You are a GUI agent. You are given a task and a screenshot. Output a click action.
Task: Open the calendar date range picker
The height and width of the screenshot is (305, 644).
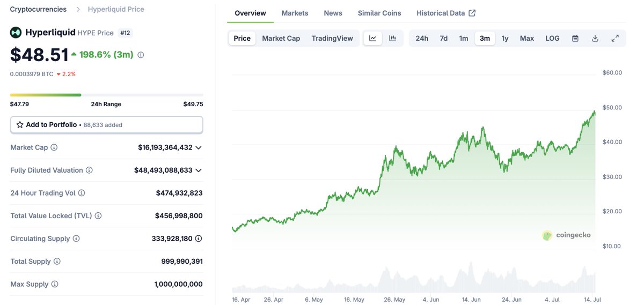(x=575, y=38)
